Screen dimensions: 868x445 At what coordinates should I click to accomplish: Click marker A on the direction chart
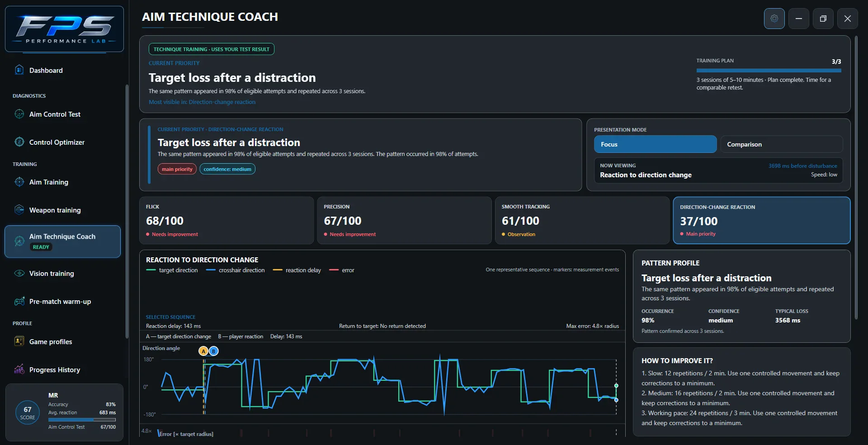(203, 351)
